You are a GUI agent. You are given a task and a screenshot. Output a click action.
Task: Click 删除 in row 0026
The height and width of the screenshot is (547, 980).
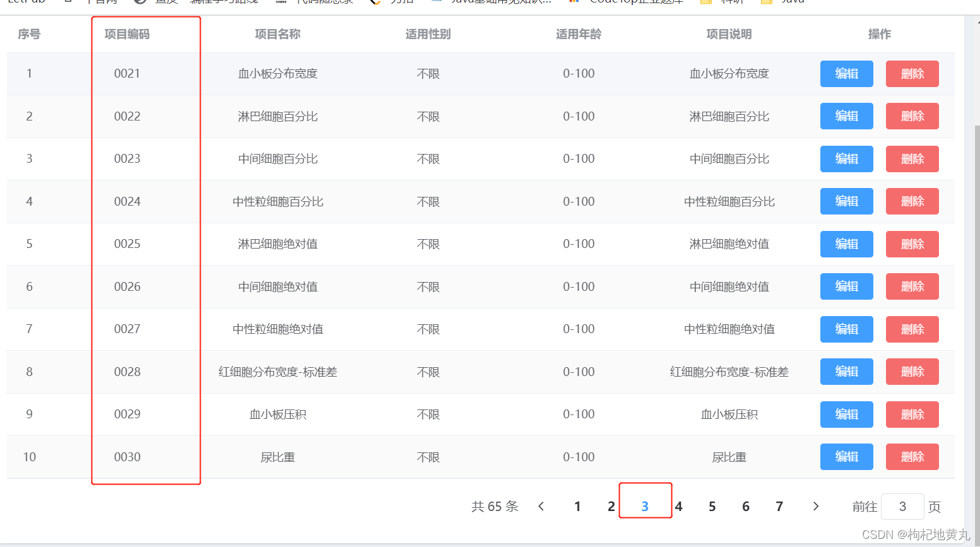(x=912, y=286)
